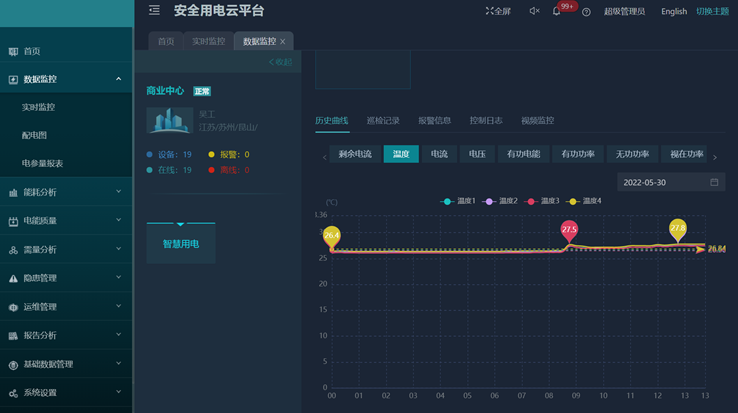
Task: Open 电参量报表 in sidebar submenu
Action: [x=42, y=164]
